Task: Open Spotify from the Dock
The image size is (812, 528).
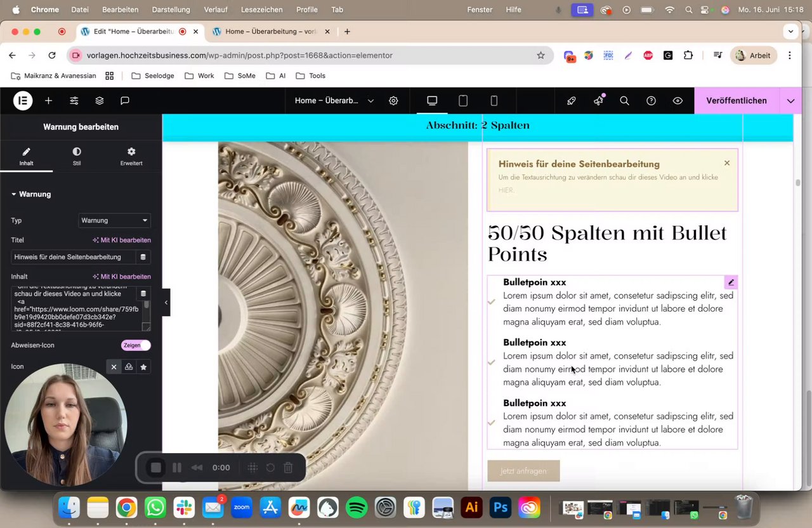Action: tap(357, 508)
